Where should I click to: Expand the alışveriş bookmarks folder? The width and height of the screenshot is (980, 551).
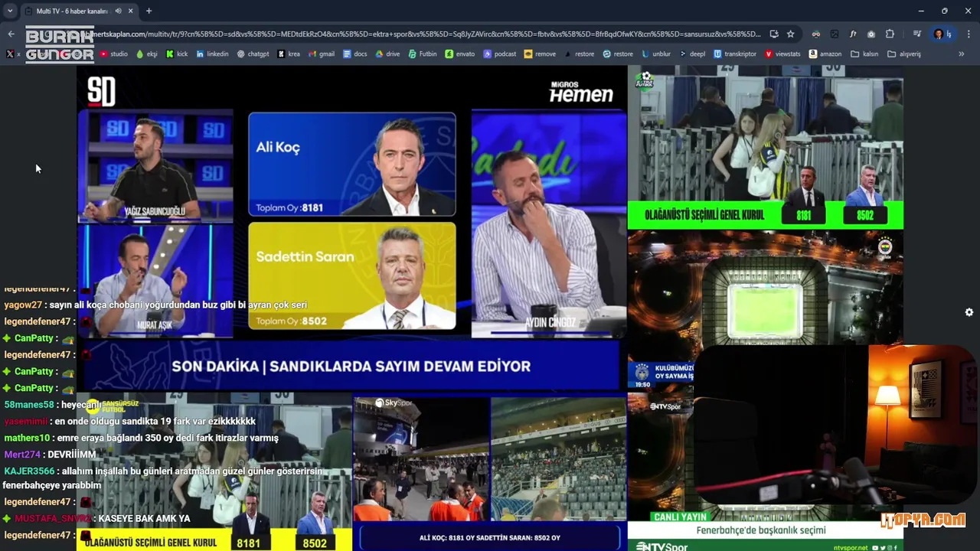click(904, 54)
